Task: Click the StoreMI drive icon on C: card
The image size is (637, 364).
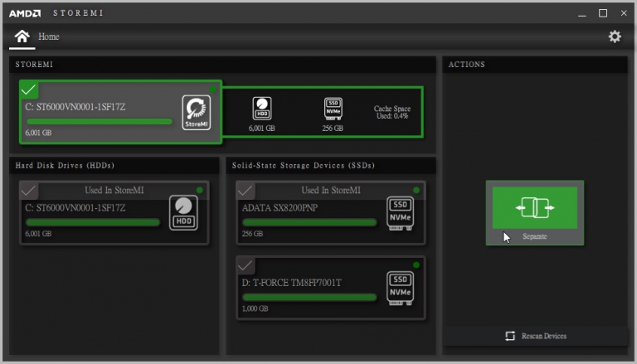Action: point(197,113)
